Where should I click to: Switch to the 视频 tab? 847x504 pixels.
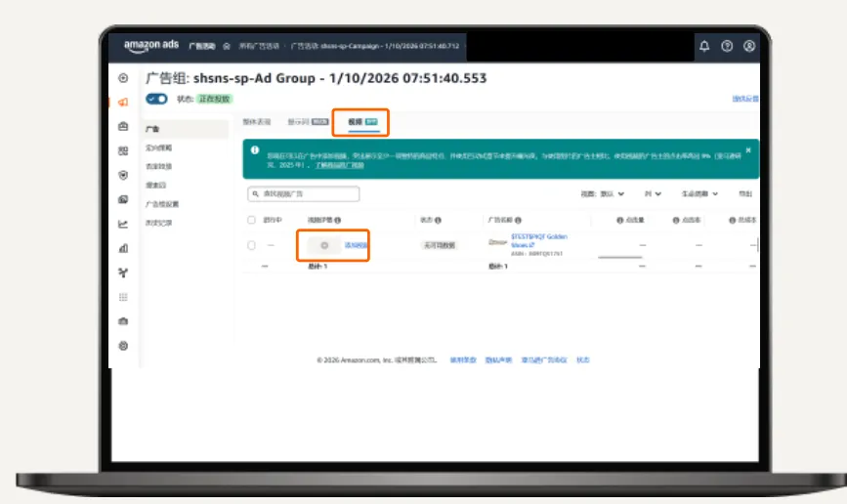click(362, 122)
